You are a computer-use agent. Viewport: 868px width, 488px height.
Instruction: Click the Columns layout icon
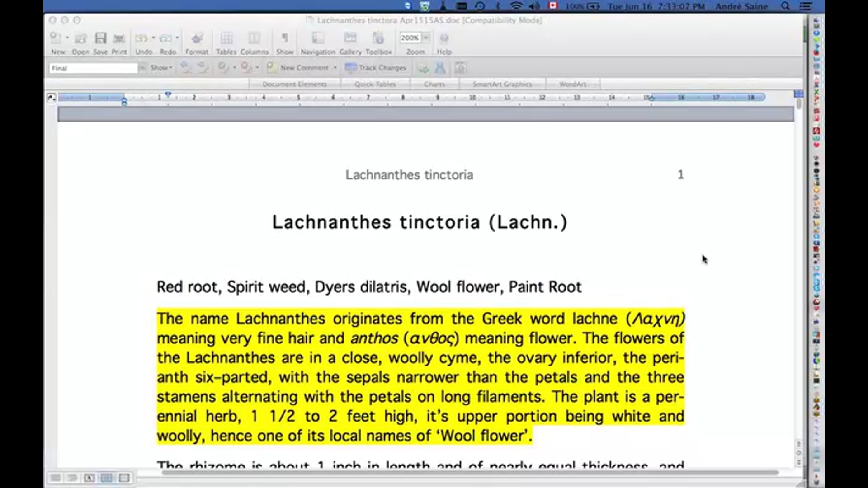[x=254, y=39]
